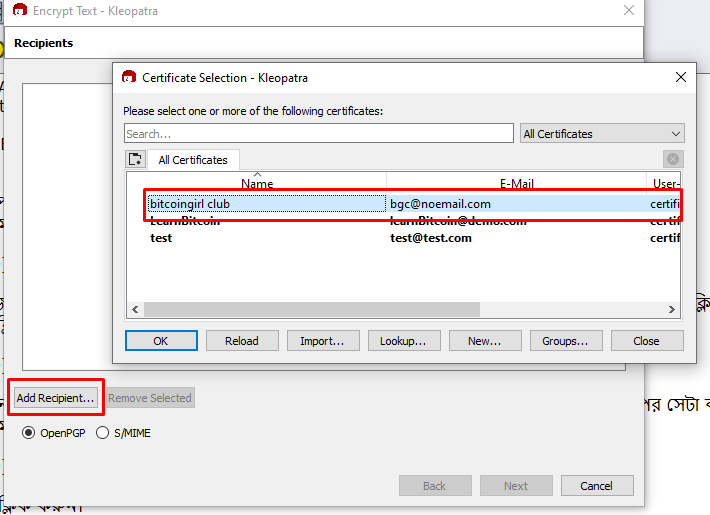Close the Encrypt Text window with X
The width and height of the screenshot is (710, 515).
(x=628, y=10)
